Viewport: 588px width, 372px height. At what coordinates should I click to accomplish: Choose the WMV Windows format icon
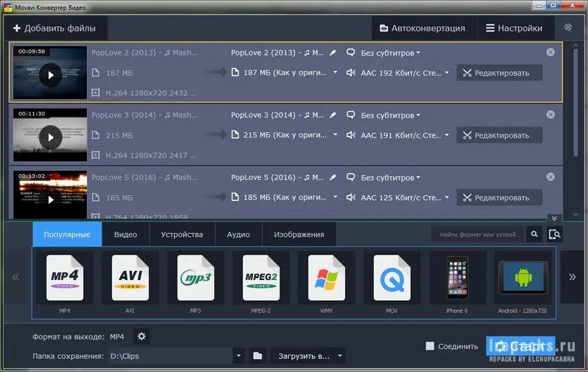[326, 277]
